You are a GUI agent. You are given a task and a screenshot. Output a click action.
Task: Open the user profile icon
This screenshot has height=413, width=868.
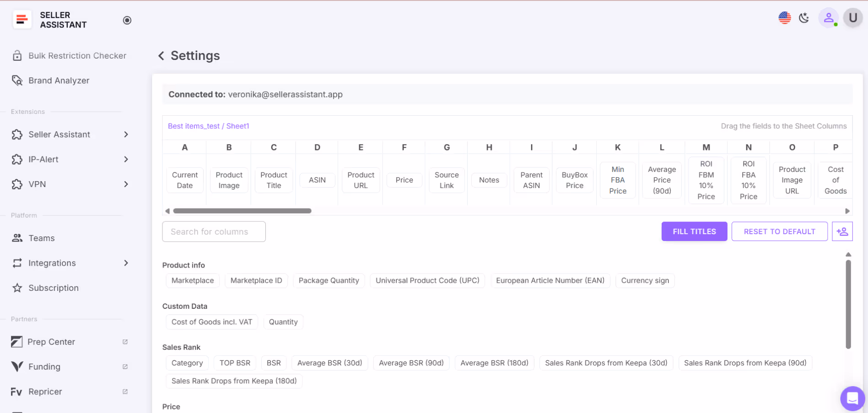829,18
